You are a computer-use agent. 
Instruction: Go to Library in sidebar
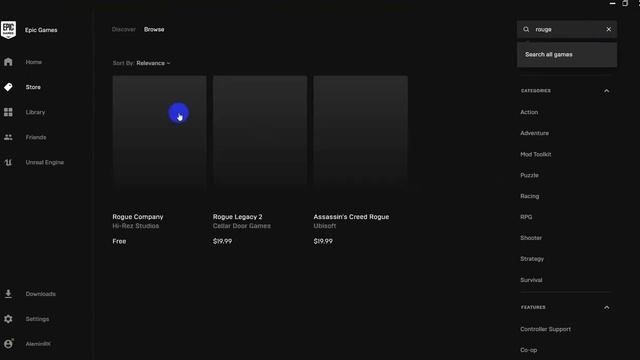(35, 112)
